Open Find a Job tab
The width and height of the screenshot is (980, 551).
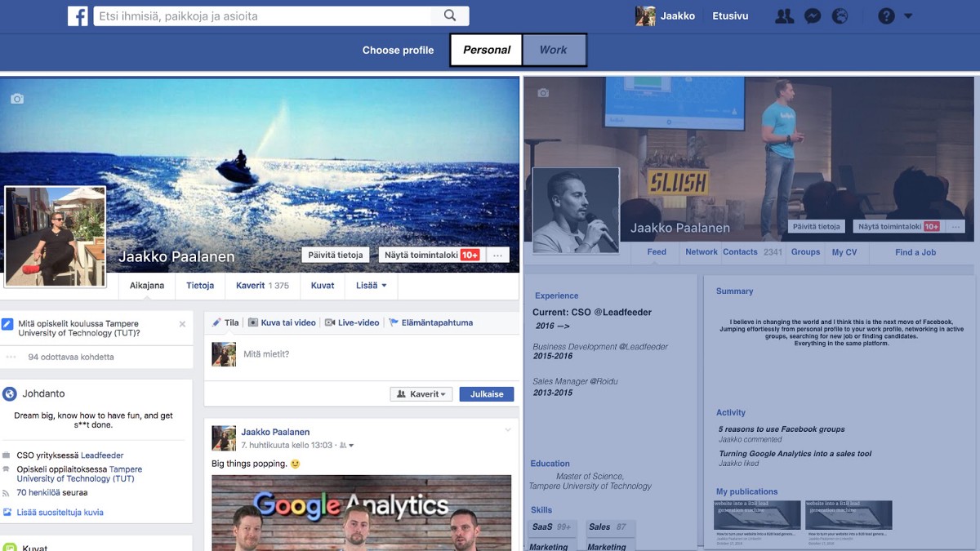(915, 252)
